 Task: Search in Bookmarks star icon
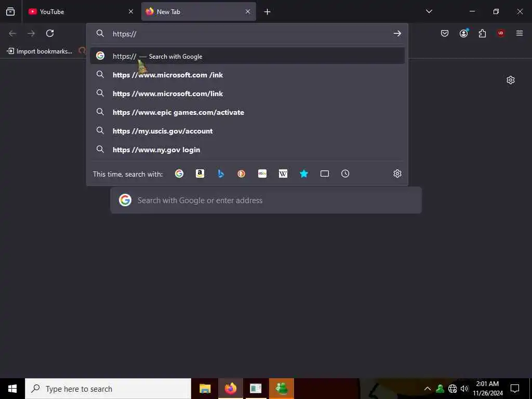pyautogui.click(x=303, y=174)
